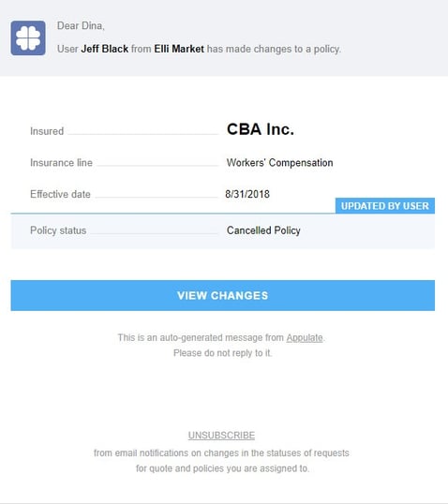Click the Jeff Black user name

pos(105,49)
